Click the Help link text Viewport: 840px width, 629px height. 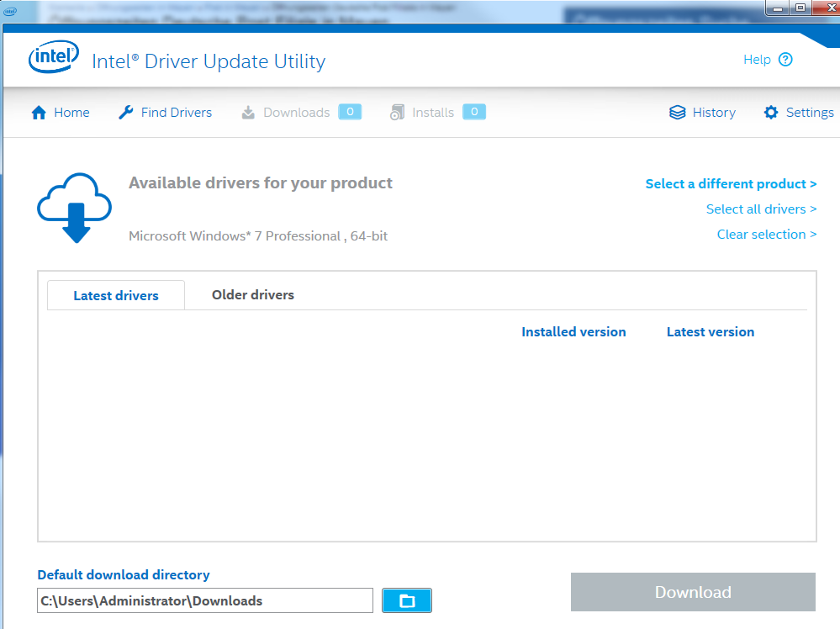coord(757,60)
